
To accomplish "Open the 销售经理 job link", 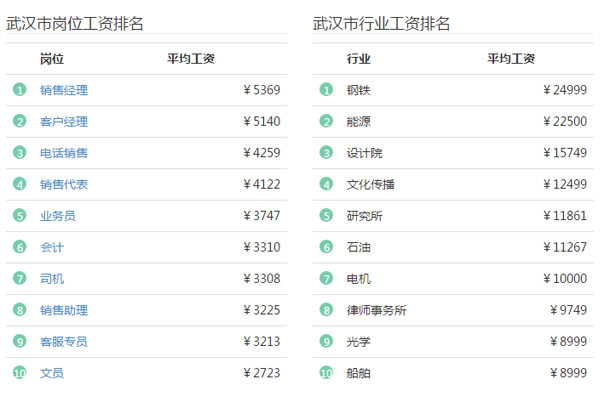I will (x=64, y=90).
